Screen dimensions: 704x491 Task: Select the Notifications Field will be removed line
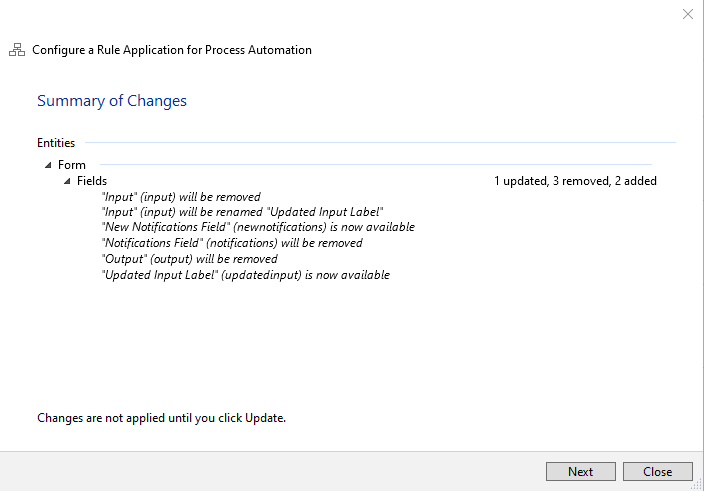point(232,243)
